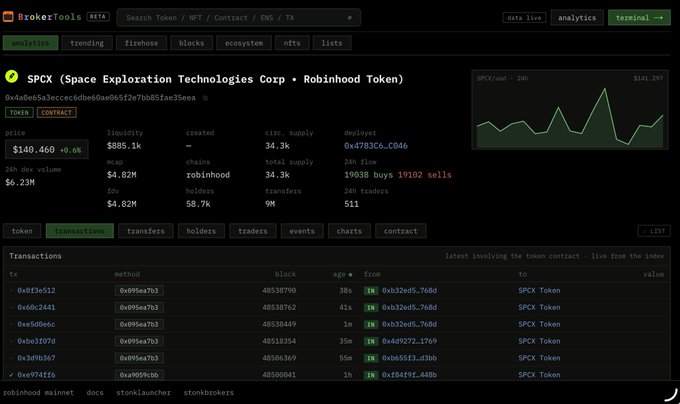Image resolution: width=680 pixels, height=404 pixels.
Task: Open the blocks tab
Action: (191, 43)
